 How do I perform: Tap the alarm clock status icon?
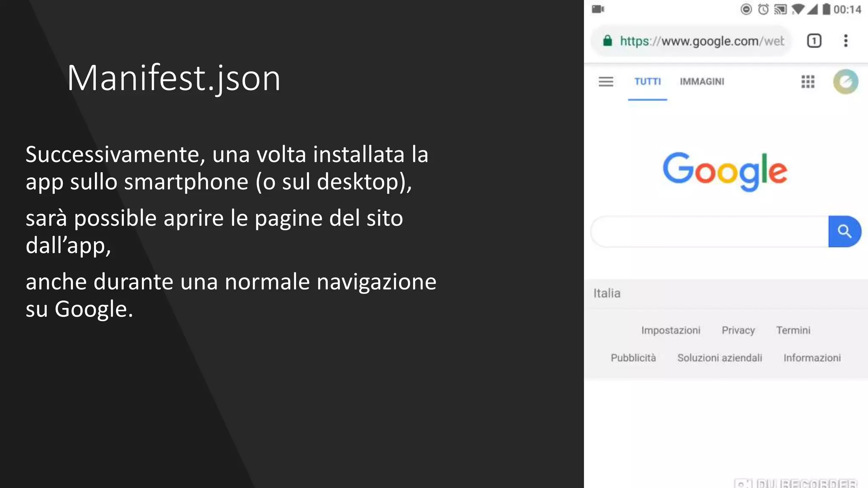(x=763, y=9)
